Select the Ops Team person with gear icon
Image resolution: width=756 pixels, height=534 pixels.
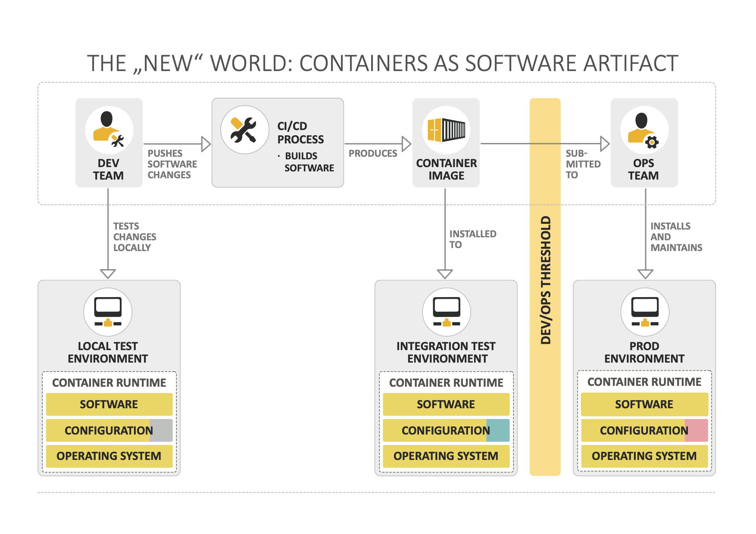pos(644,130)
